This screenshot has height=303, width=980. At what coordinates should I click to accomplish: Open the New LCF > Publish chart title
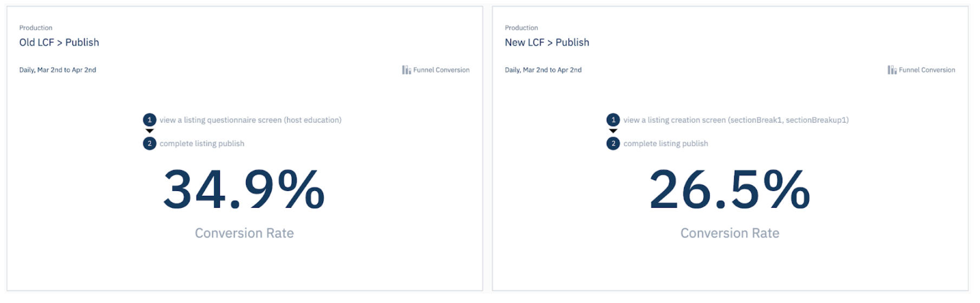[x=547, y=42]
